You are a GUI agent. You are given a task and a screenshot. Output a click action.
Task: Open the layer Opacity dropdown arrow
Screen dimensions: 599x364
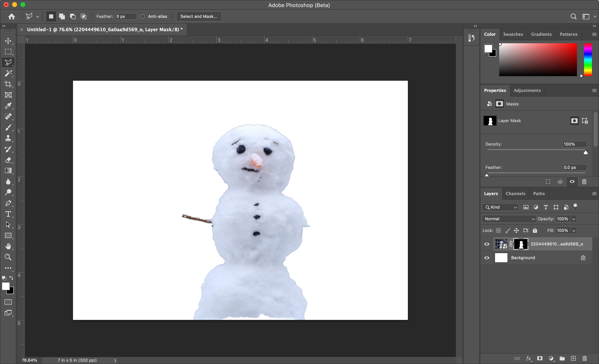pos(574,219)
